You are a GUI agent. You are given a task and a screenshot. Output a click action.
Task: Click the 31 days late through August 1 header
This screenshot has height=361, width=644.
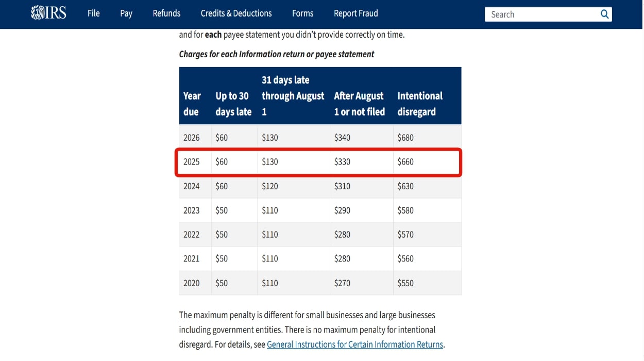(293, 96)
